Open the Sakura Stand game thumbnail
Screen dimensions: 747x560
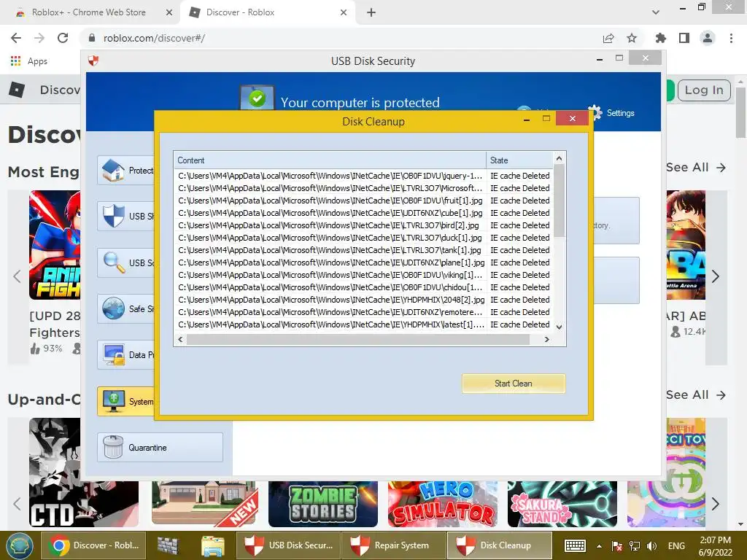tap(562, 504)
